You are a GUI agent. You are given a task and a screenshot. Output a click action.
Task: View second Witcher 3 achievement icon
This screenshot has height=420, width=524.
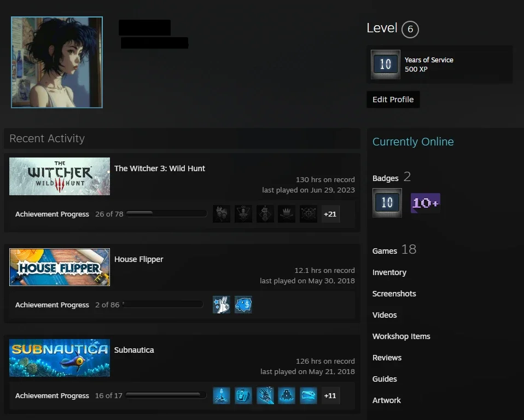coord(243,214)
